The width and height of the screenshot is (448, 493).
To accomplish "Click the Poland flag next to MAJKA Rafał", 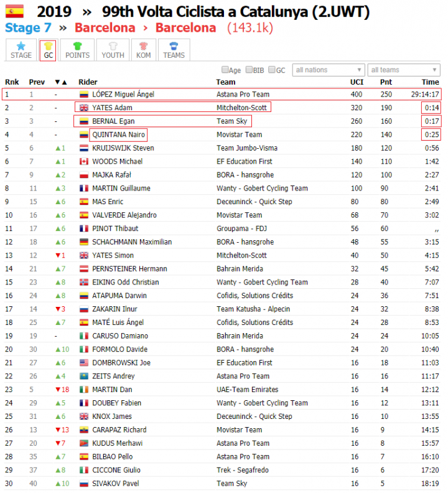I will point(83,175).
